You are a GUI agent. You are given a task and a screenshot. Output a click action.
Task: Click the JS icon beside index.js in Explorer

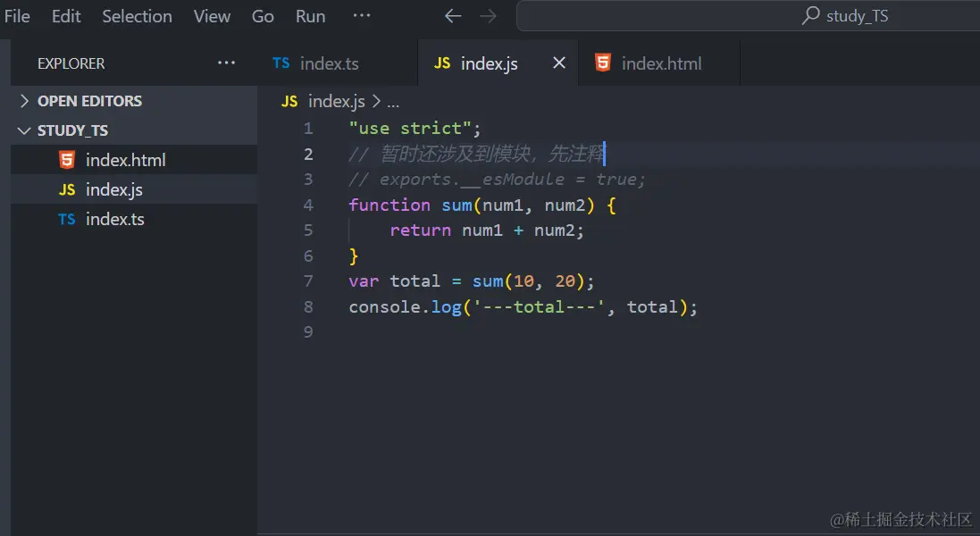click(67, 189)
